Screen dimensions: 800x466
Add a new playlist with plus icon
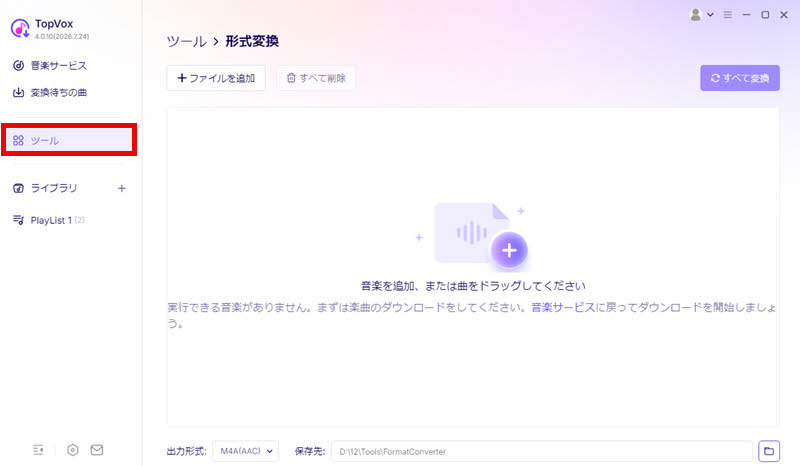click(121, 188)
